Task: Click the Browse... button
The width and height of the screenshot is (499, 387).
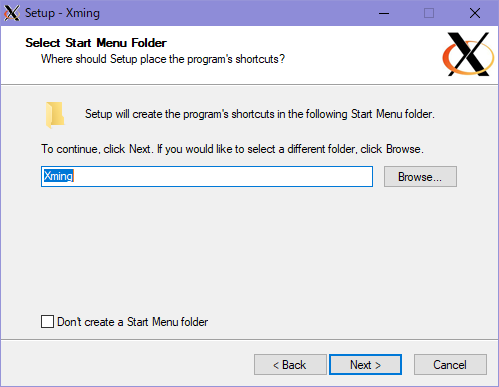Action: 420,177
